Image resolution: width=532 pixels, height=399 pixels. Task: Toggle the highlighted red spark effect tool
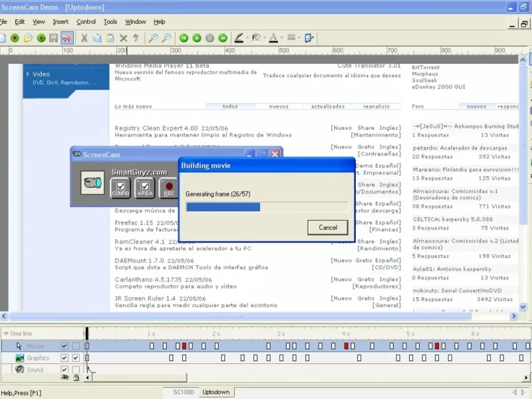pos(67,38)
